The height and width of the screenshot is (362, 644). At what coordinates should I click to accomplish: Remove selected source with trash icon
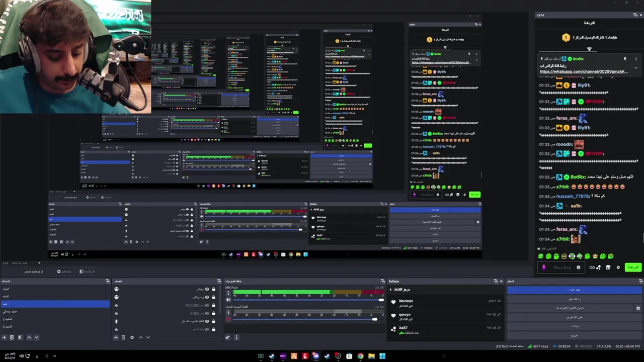(123, 337)
